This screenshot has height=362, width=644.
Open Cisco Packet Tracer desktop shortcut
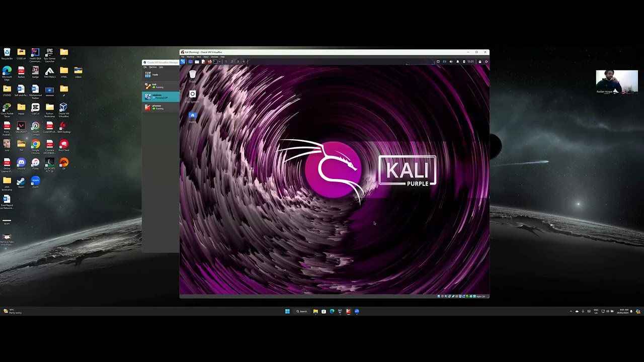[7, 111]
